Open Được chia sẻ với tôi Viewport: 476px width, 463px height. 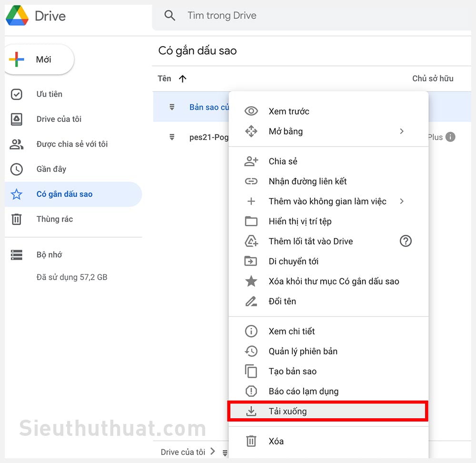click(x=73, y=144)
